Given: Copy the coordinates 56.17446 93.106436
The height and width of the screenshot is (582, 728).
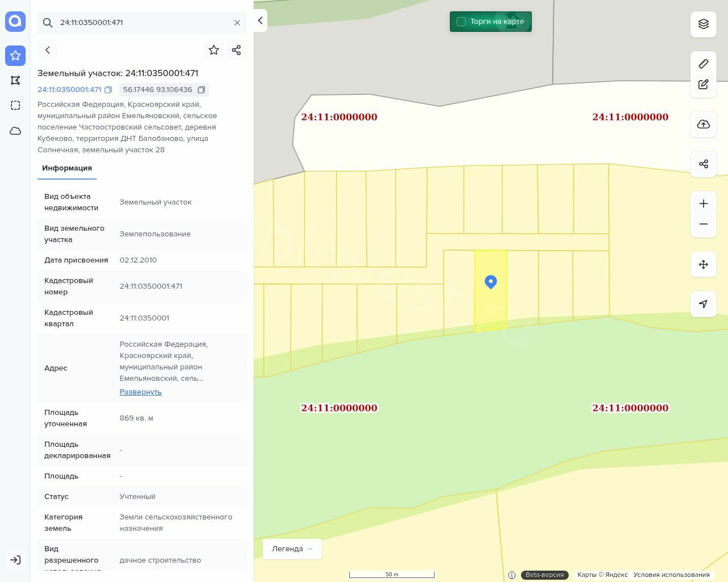Looking at the screenshot, I should point(201,90).
